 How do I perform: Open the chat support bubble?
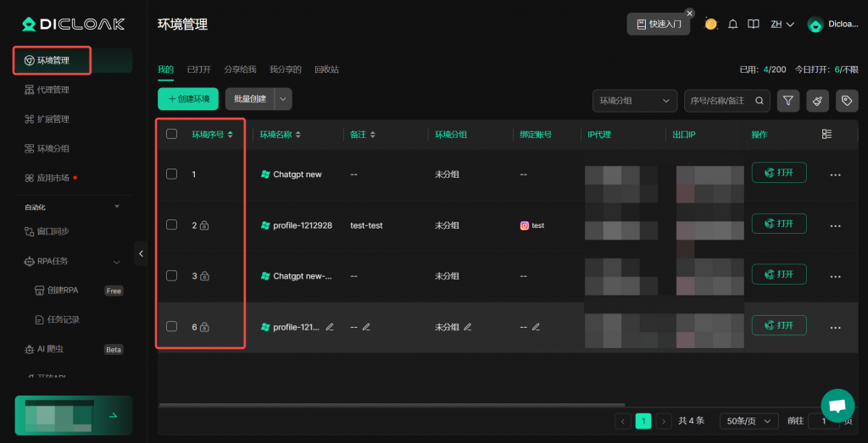(x=837, y=406)
